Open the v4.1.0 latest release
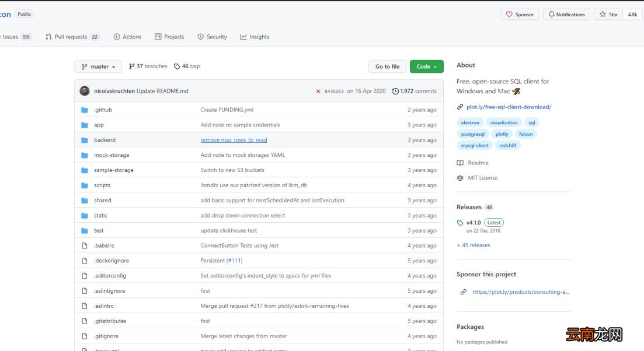 474,223
